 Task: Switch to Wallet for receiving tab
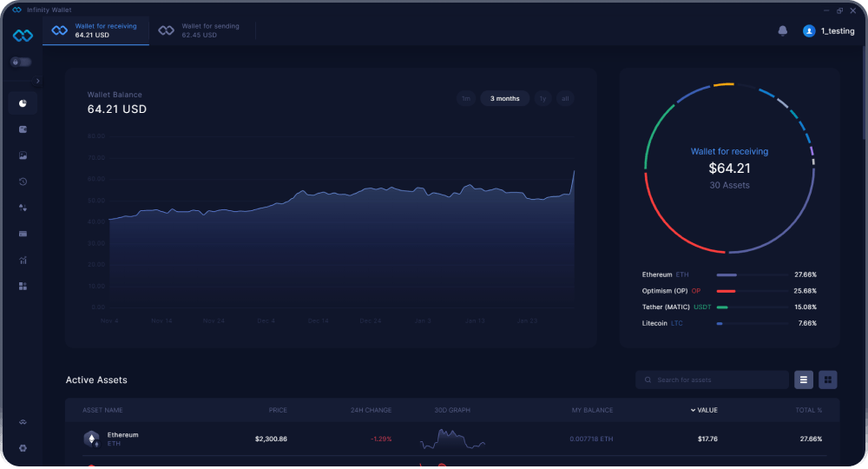coord(95,30)
